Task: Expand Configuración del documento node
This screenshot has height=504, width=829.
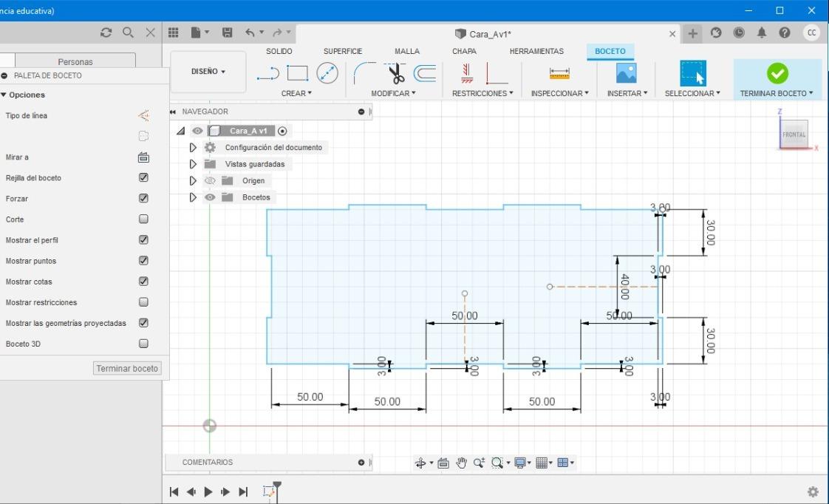Action: click(x=193, y=148)
